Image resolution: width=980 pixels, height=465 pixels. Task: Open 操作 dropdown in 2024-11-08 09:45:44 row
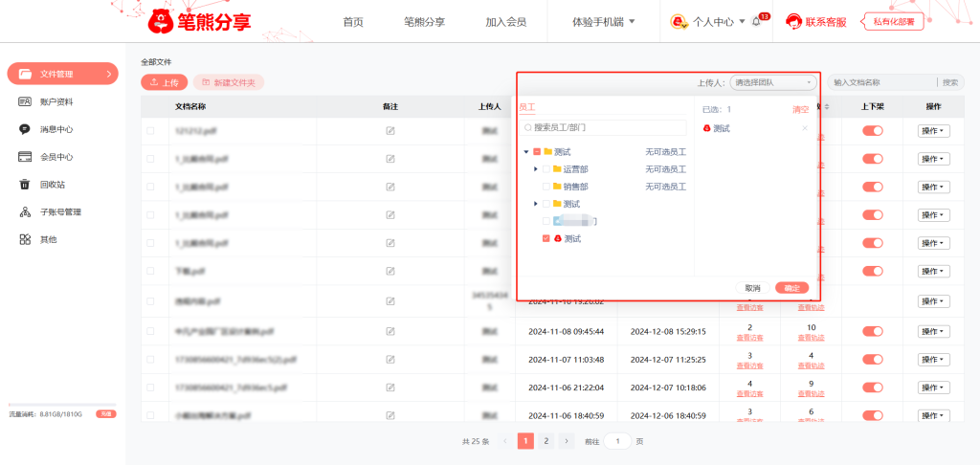click(x=934, y=331)
